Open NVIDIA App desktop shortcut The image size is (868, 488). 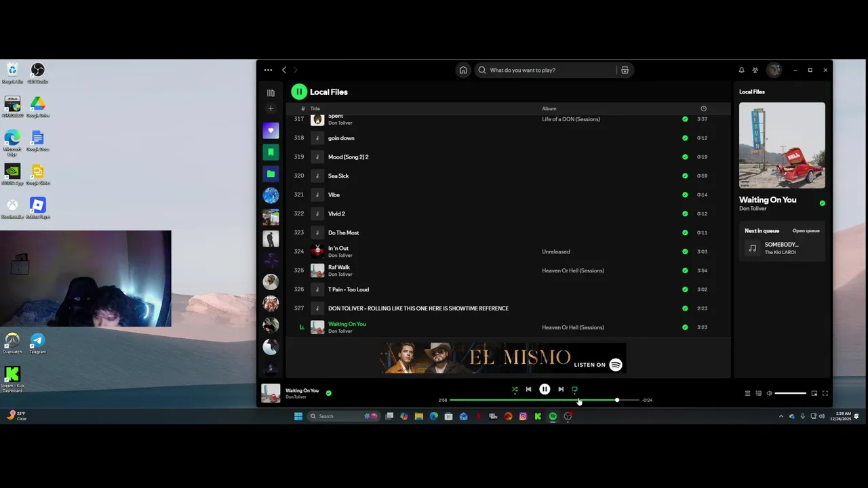[12, 174]
